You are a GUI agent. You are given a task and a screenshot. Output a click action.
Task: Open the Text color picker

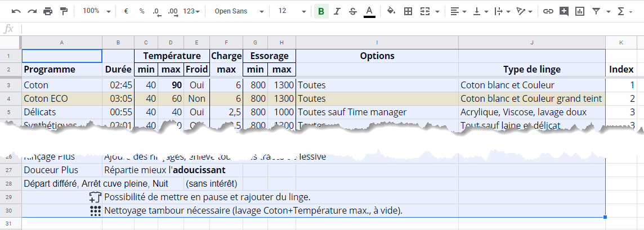click(370, 11)
